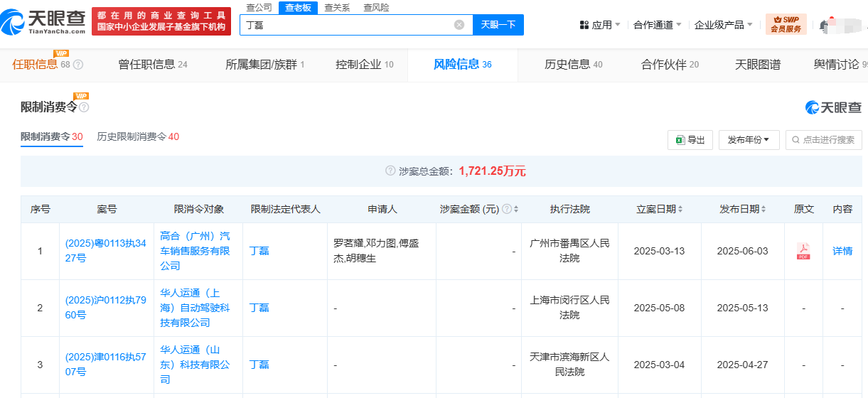Click help icon next to 限制消费令 title
The width and height of the screenshot is (868, 398).
click(84, 107)
